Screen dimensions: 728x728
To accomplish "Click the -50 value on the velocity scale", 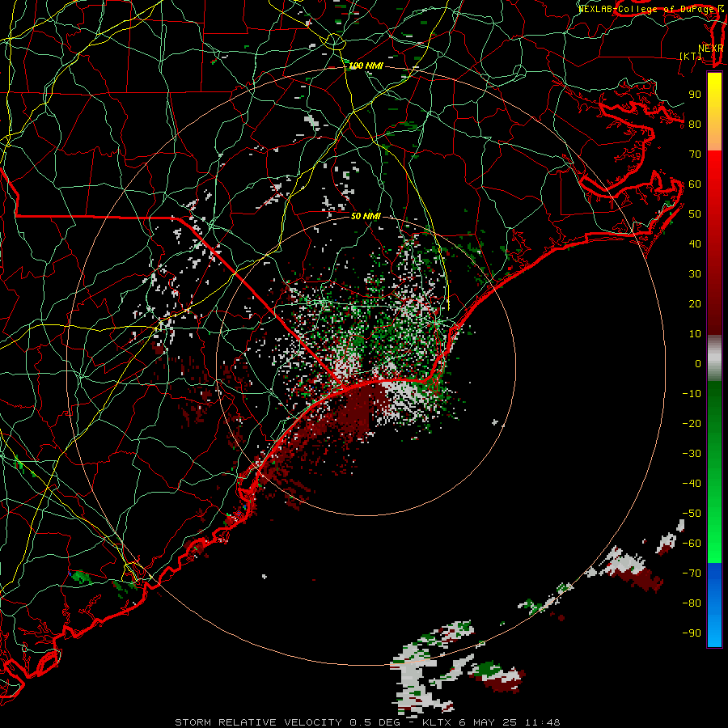I will [x=692, y=514].
